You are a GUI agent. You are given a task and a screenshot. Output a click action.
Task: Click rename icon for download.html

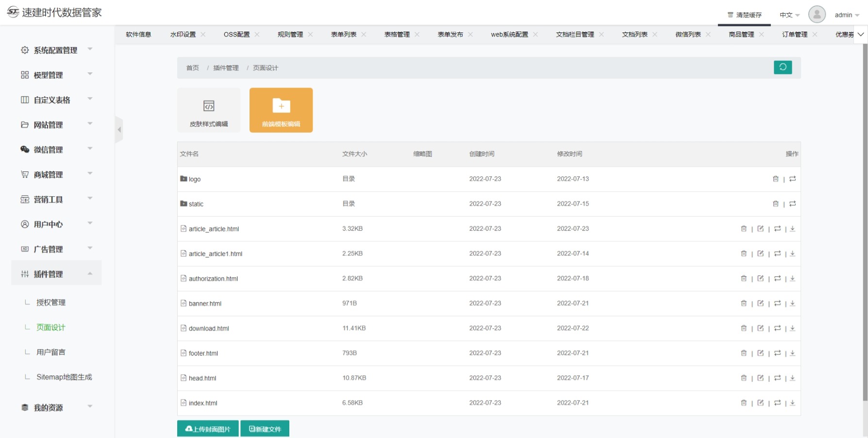tap(777, 328)
